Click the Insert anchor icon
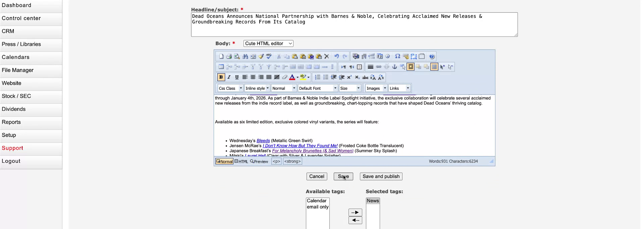The image size is (644, 229). tap(394, 67)
